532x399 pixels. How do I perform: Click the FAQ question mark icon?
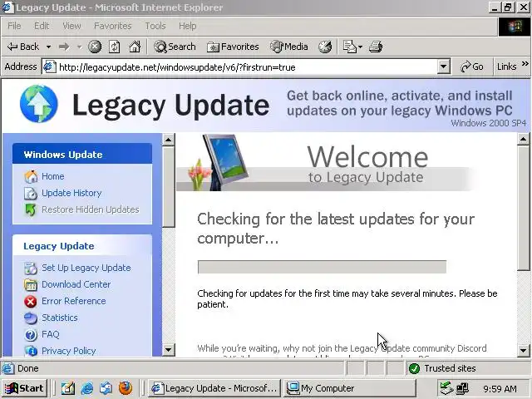coord(31,334)
